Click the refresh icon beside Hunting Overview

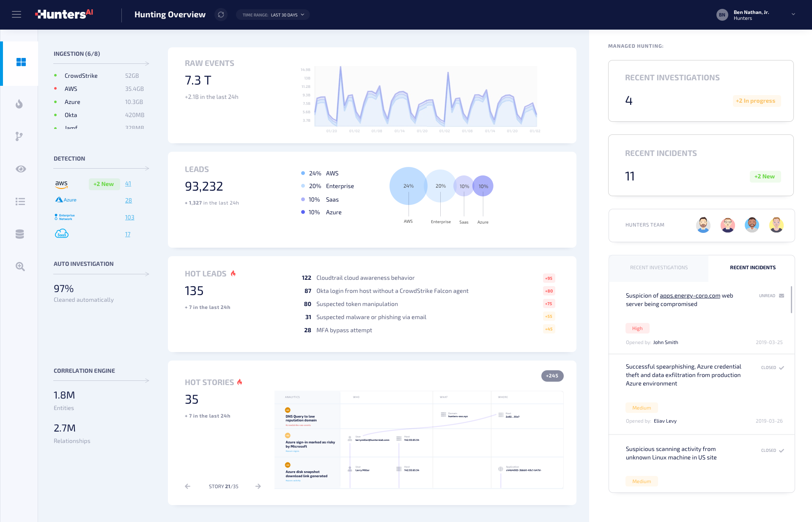tap(221, 15)
